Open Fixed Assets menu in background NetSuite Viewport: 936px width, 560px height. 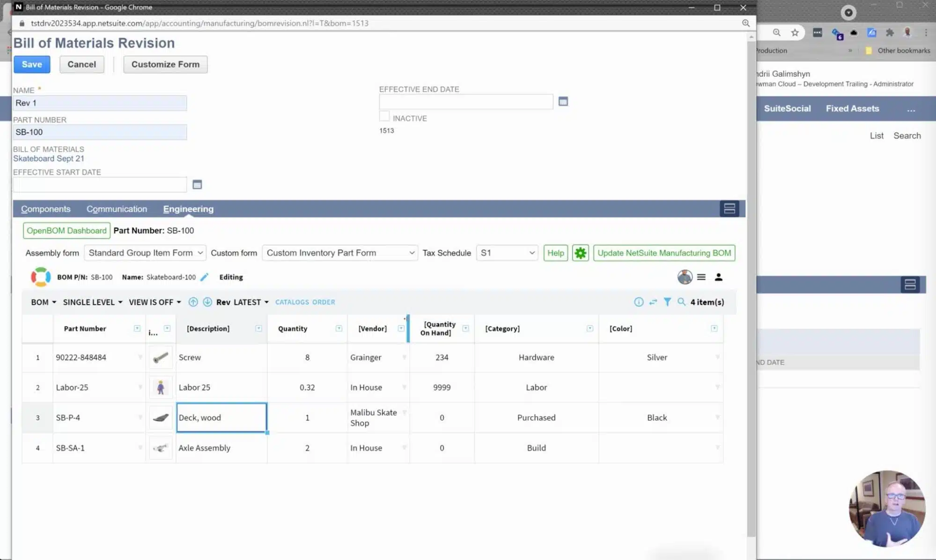pos(852,109)
